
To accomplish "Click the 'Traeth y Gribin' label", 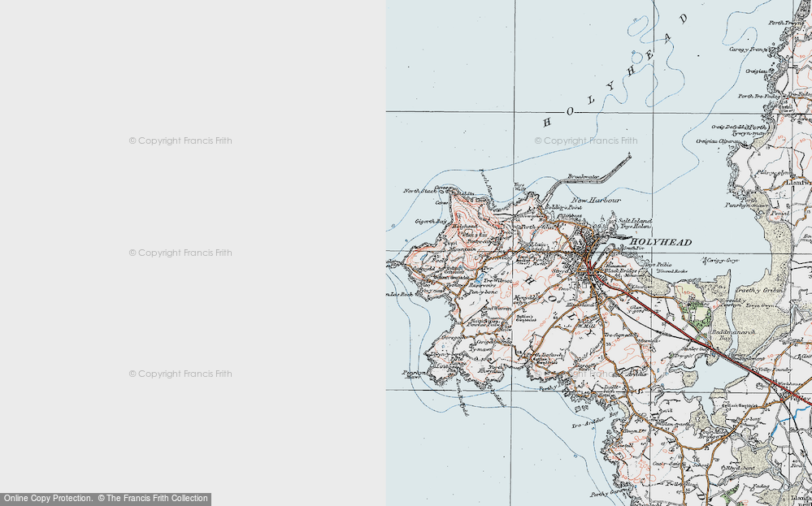I will 761,291.
